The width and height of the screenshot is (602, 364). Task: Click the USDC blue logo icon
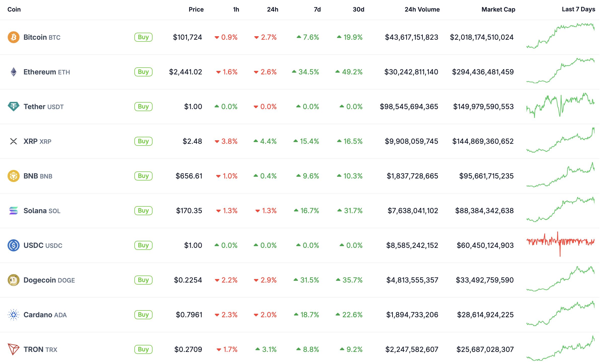[x=14, y=245]
